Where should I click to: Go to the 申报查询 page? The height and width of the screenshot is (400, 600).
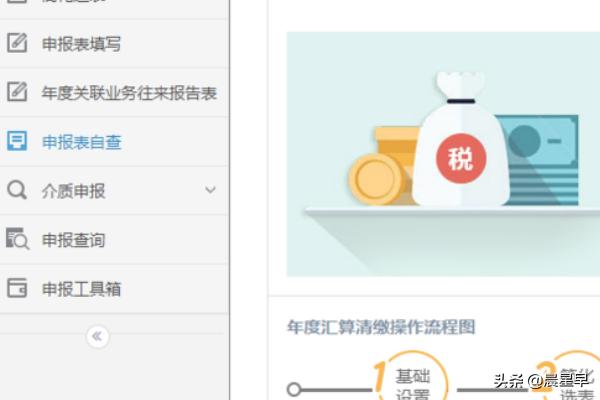(x=73, y=240)
